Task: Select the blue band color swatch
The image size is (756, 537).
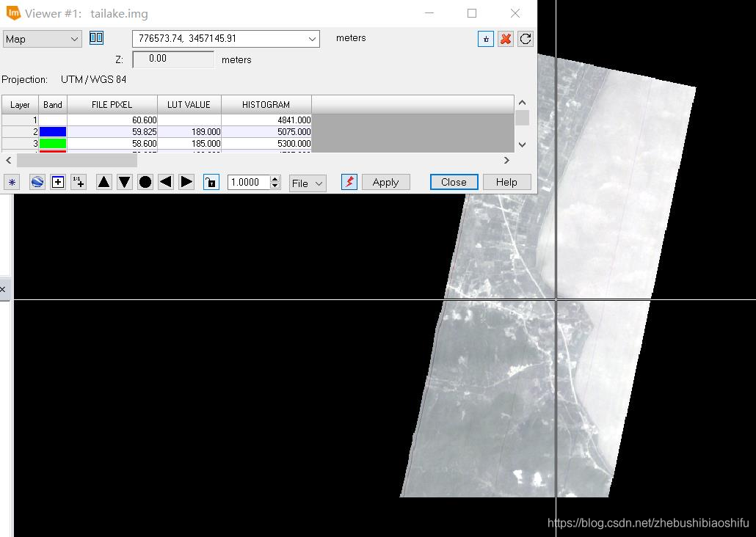Action: (x=53, y=131)
